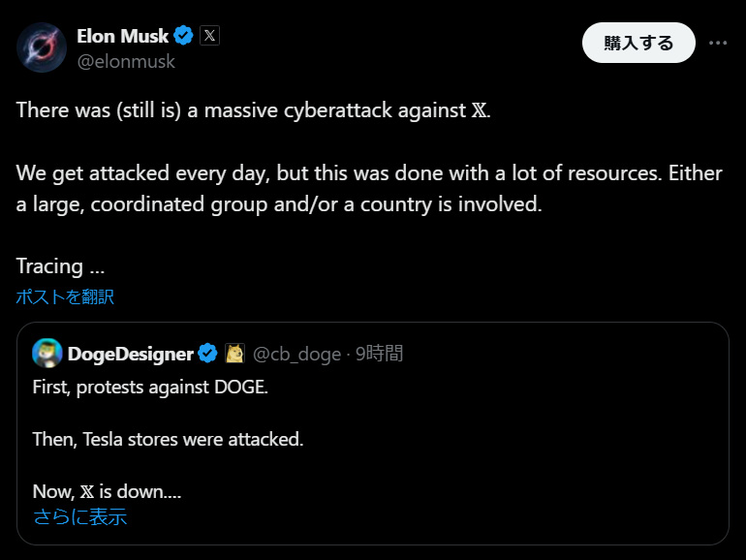
Task: Click the blue verified badge beside Elon Musk
Action: 184,36
